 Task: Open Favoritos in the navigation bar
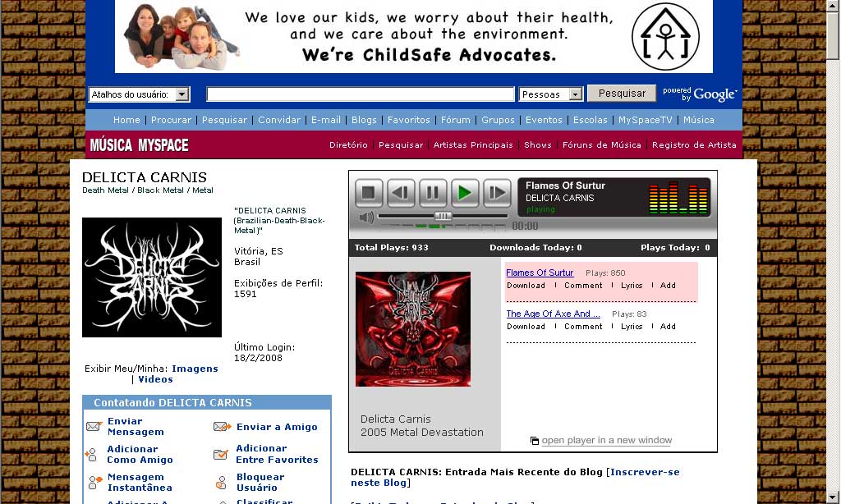tap(409, 120)
